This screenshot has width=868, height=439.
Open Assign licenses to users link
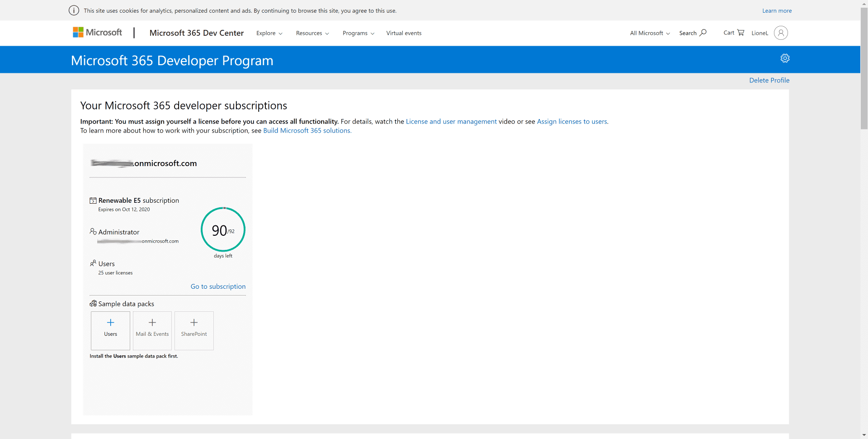tap(572, 121)
